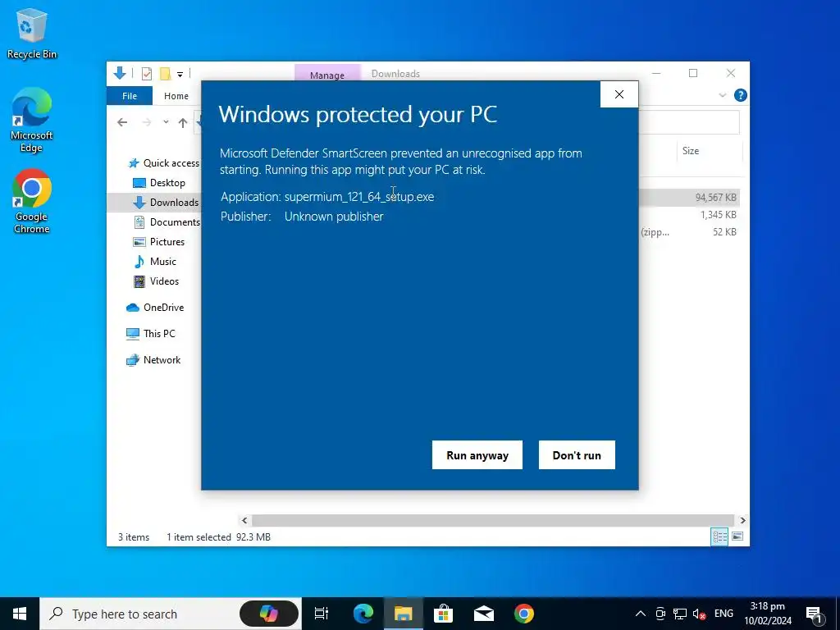Select Google Chrome desktop shortcut
Viewport: 840px width, 630px height.
(x=32, y=202)
